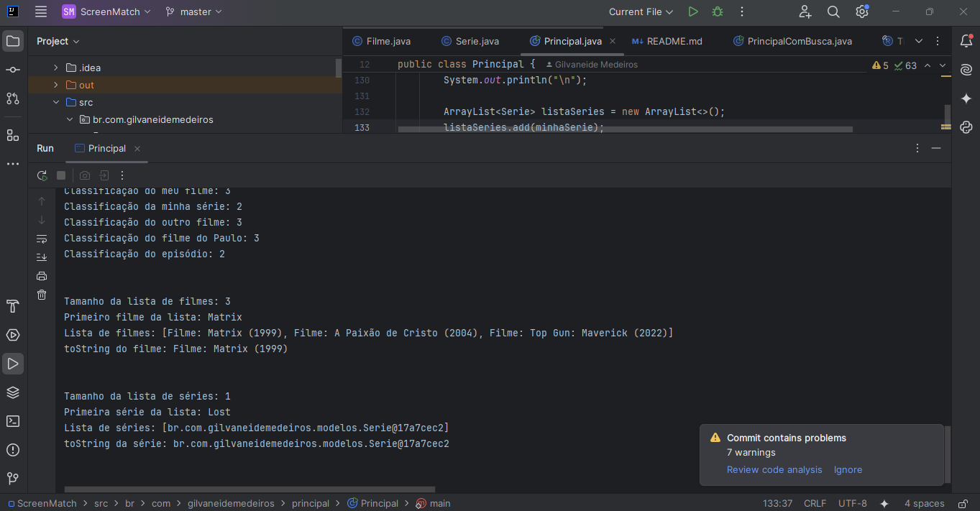The height and width of the screenshot is (511, 980).
Task: Open ScreenMatch project dropdown
Action: [106, 11]
